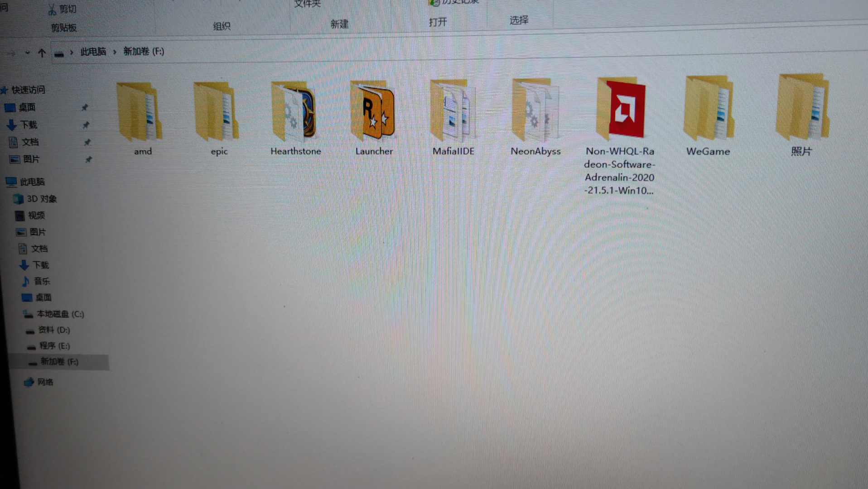Image resolution: width=868 pixels, height=489 pixels.
Task: Click the amd folder name label
Action: (143, 151)
